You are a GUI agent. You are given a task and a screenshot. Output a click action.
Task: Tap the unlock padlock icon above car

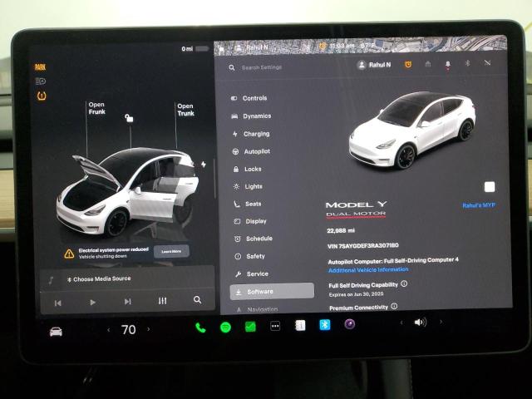[129, 118]
